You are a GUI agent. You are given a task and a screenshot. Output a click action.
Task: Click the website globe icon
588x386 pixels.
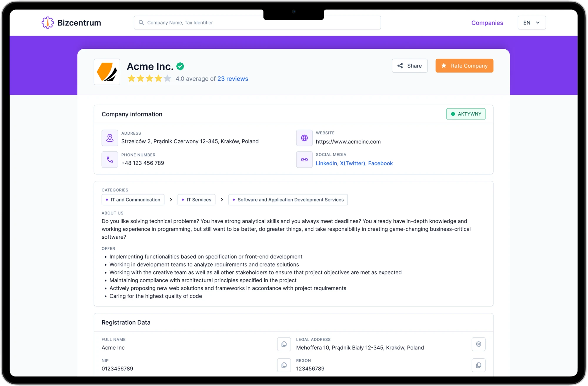point(304,138)
